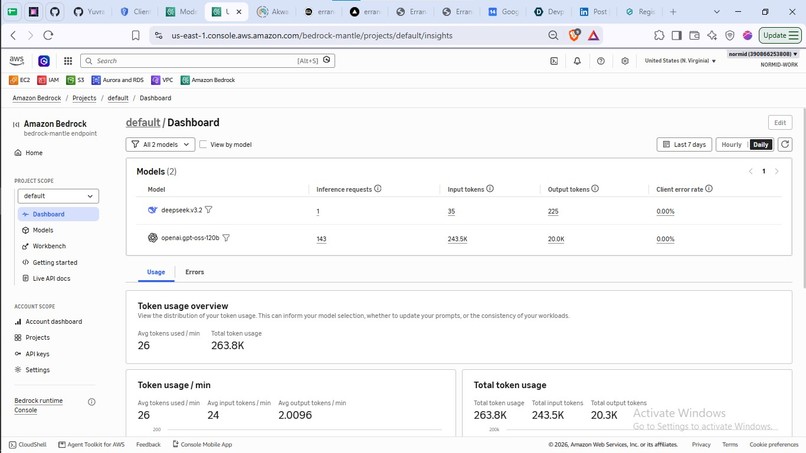Reload the browser page
The width and height of the screenshot is (806, 453).
tap(48, 35)
